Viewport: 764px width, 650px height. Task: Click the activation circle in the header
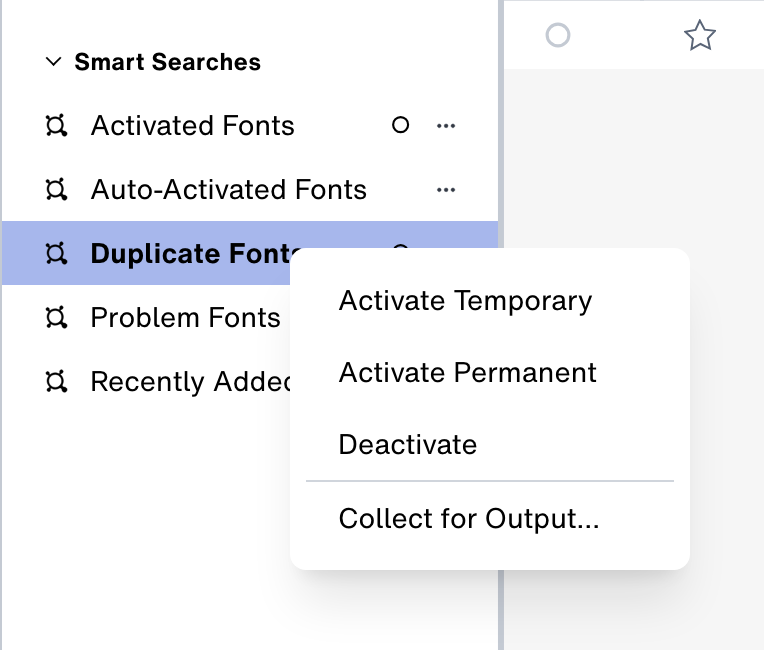[558, 36]
